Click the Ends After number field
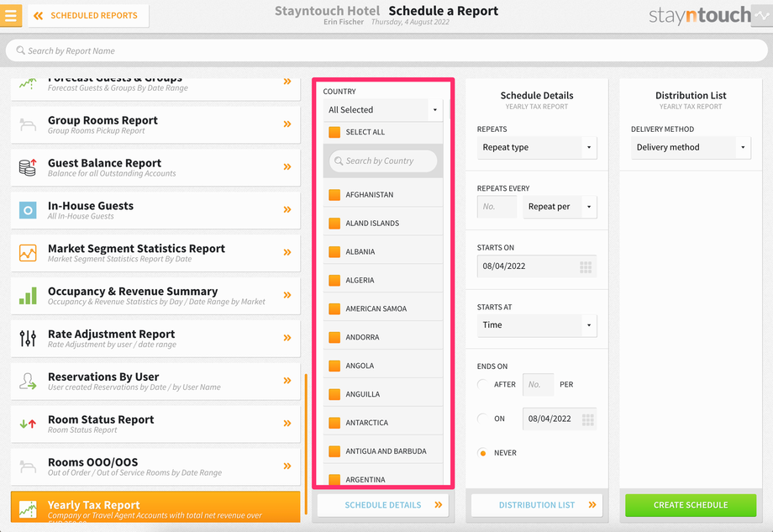Image resolution: width=773 pixels, height=532 pixels. (x=538, y=385)
